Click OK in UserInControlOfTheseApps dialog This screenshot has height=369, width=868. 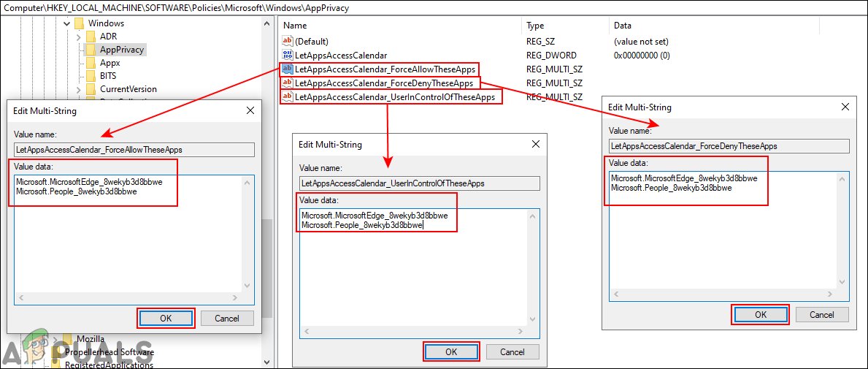[x=451, y=351]
